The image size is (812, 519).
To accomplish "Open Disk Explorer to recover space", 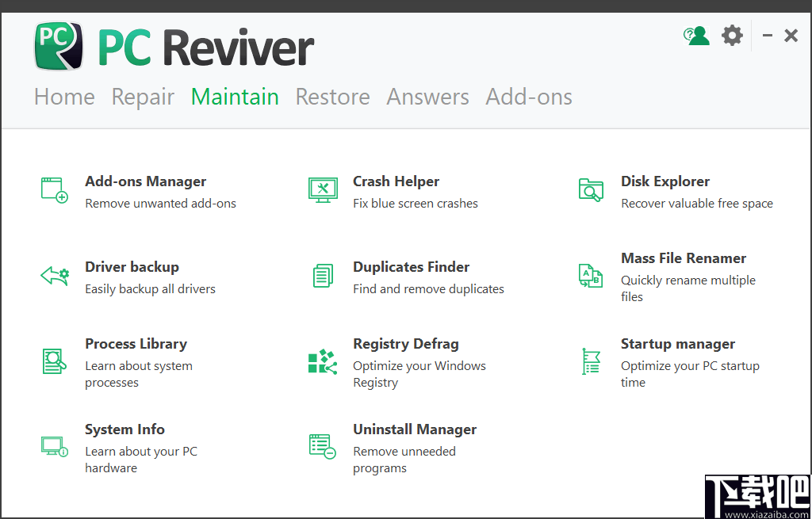I will 665,181.
